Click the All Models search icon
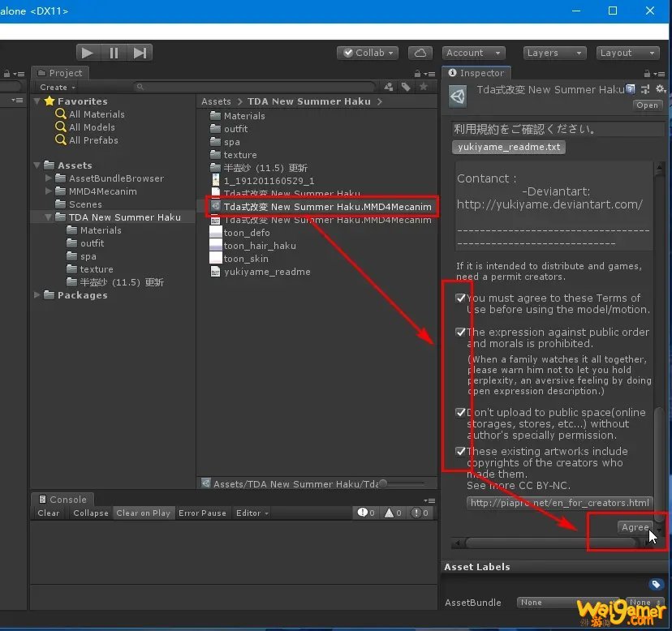This screenshot has height=631, width=672. (61, 127)
